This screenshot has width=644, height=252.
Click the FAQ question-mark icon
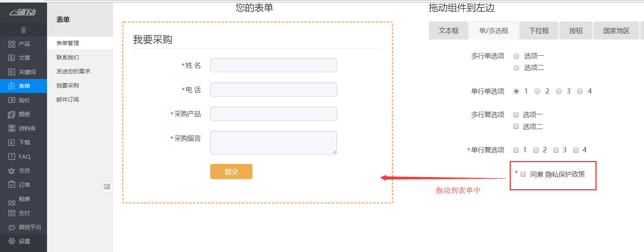[12, 156]
